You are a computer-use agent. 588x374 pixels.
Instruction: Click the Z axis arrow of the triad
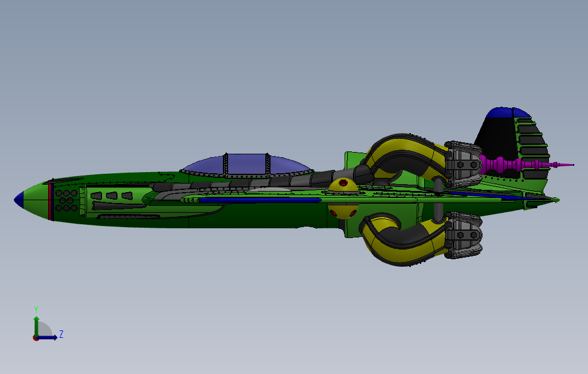(47, 338)
